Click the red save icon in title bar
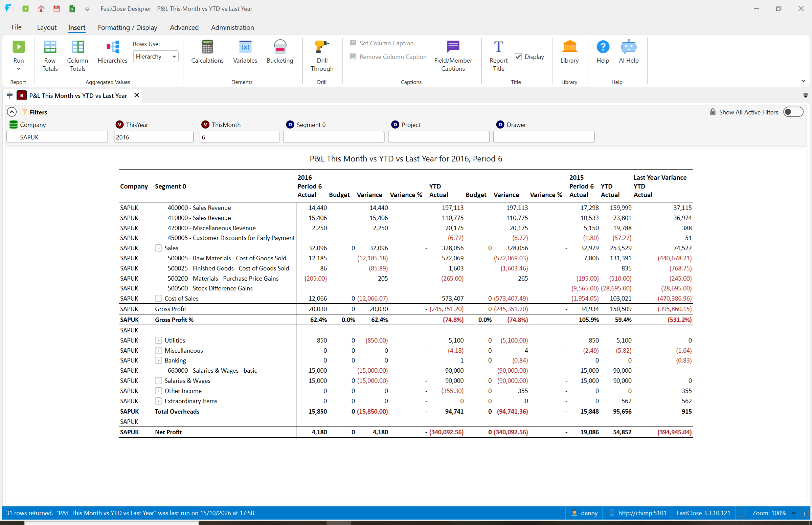This screenshot has height=525, width=812. coord(57,8)
